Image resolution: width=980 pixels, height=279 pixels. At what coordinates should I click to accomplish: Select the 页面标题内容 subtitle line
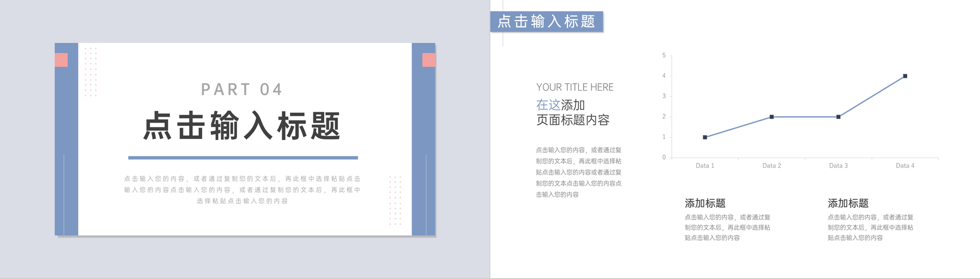[x=573, y=120]
